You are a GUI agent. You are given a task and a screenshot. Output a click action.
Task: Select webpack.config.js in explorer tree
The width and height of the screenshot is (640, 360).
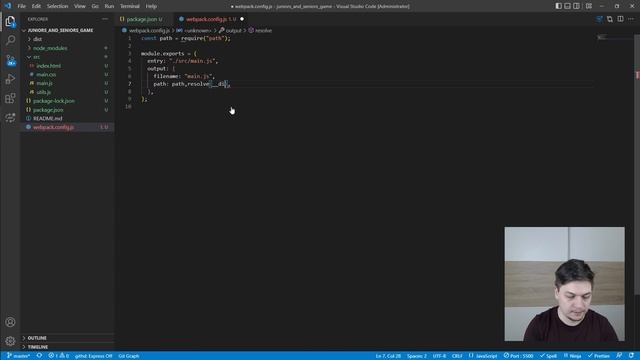point(53,127)
